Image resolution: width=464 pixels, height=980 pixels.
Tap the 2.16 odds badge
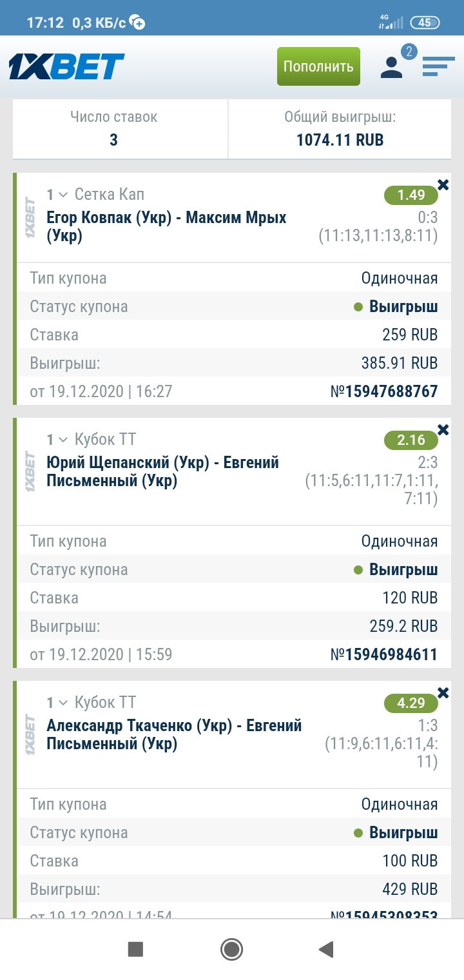(x=411, y=440)
